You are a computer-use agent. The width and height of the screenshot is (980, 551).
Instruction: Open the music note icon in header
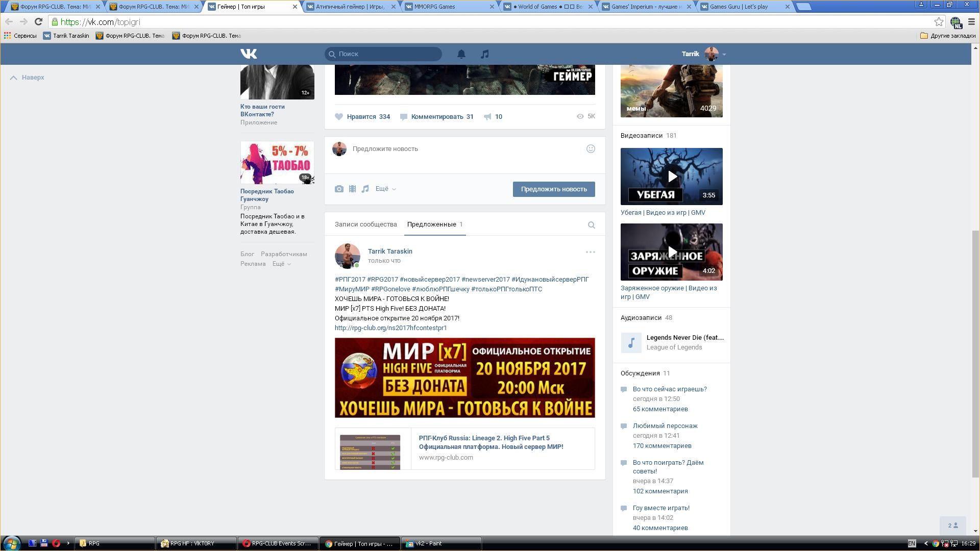tap(484, 54)
